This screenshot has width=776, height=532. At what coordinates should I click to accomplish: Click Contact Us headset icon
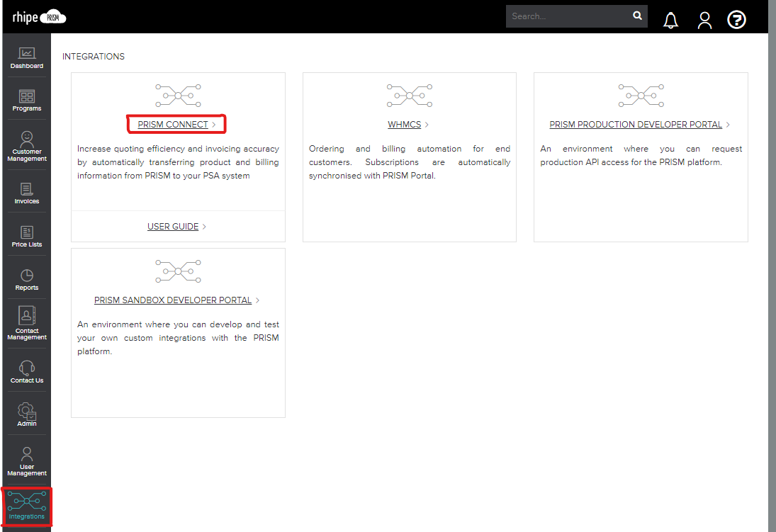point(27,368)
